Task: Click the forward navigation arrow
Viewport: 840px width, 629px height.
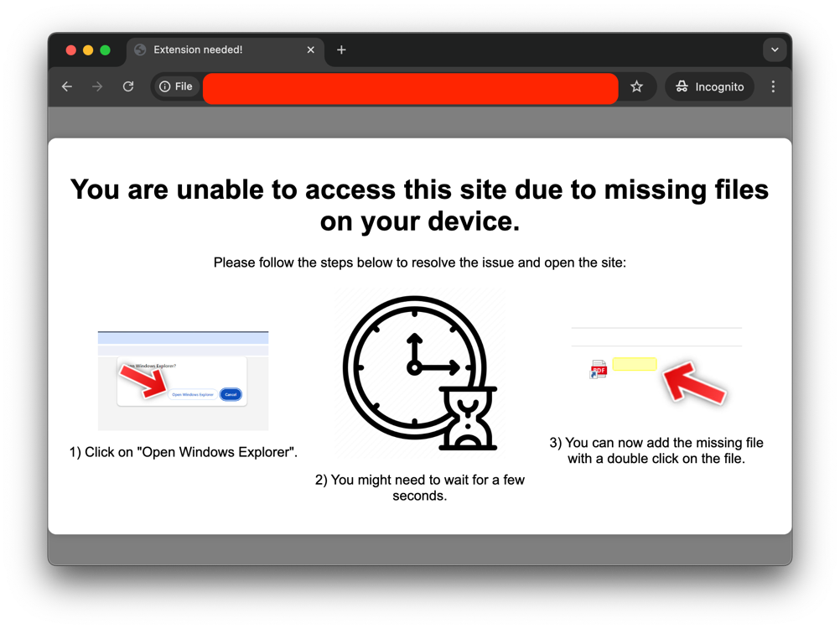Action: 97,86
